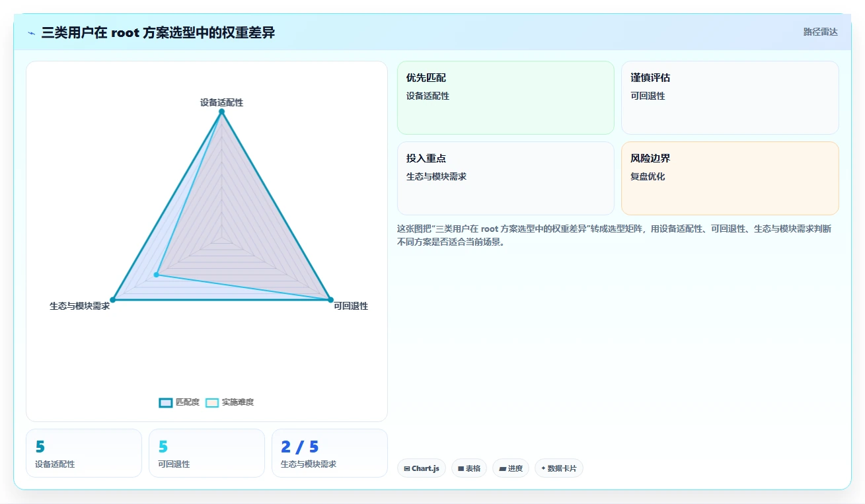Select the stat card showing 2 / 5
Screen dimensions: 865x504
tap(330, 453)
